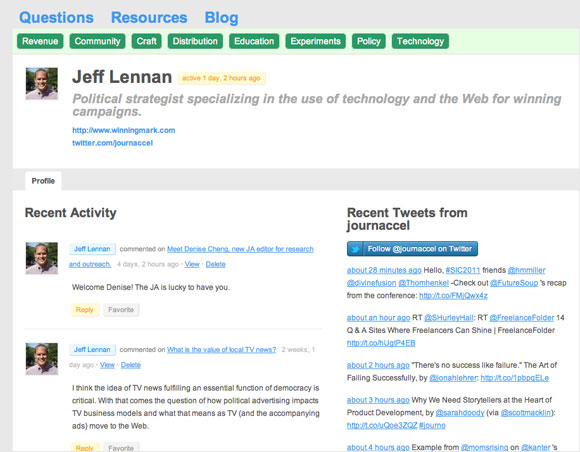Image resolution: width=580 pixels, height=452 pixels.
Task: Go to the Blog page
Action: pos(221,17)
